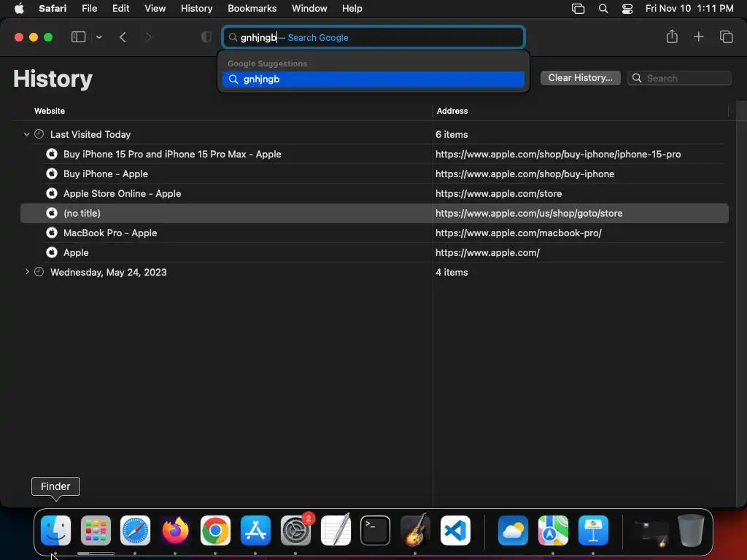The width and height of the screenshot is (747, 560).
Task: Open the Window menu
Action: pyautogui.click(x=309, y=8)
